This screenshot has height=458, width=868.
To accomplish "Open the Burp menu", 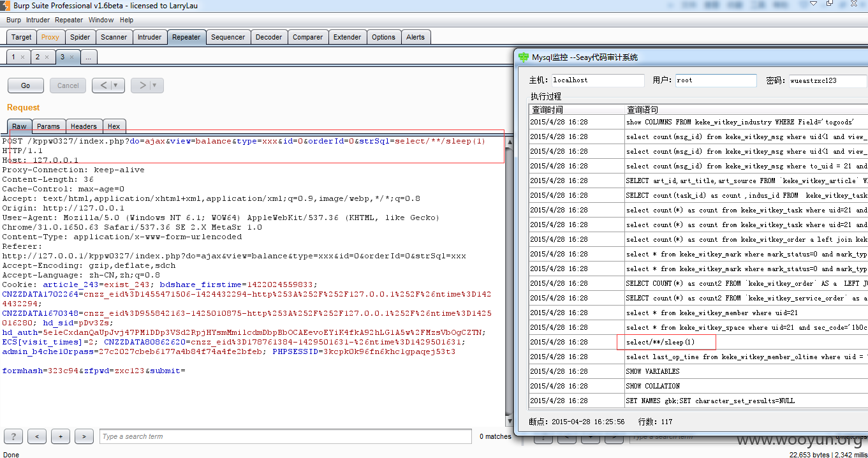I will 13,20.
